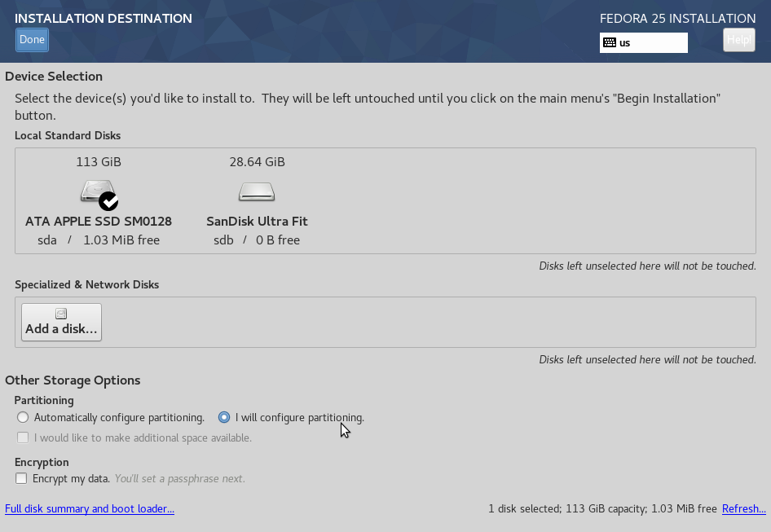Toggle make additional space available checkbox

point(23,437)
